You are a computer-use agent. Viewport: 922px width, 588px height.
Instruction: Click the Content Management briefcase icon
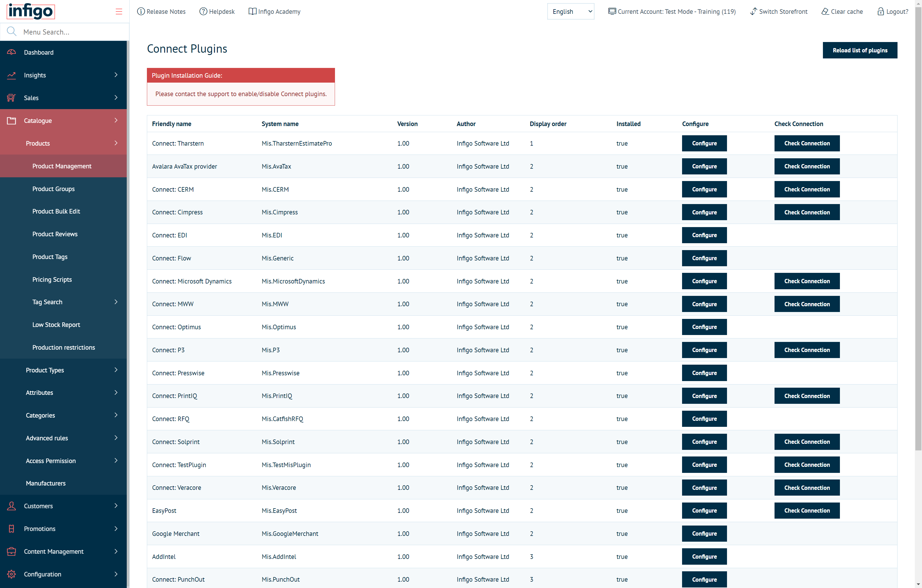click(x=12, y=551)
